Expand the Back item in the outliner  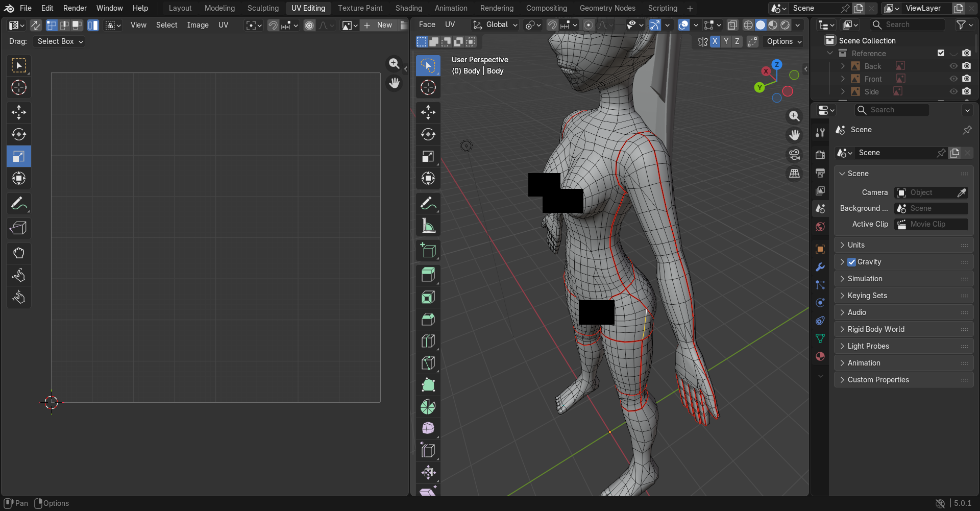[843, 66]
